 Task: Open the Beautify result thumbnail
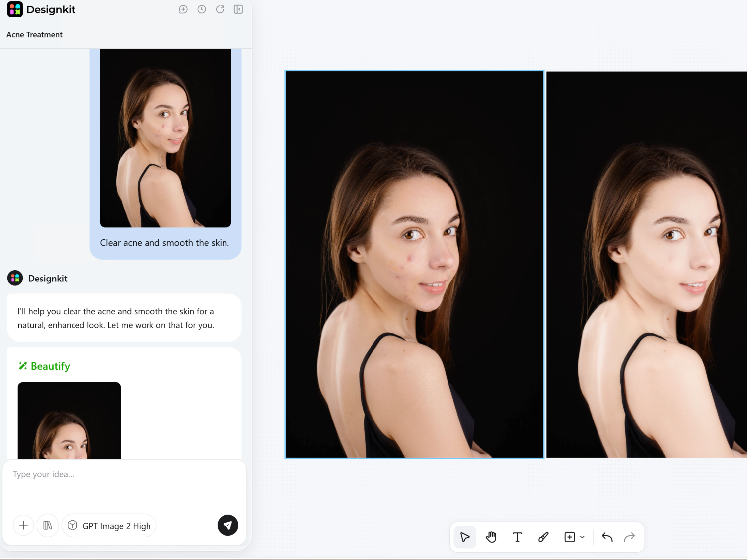69,420
